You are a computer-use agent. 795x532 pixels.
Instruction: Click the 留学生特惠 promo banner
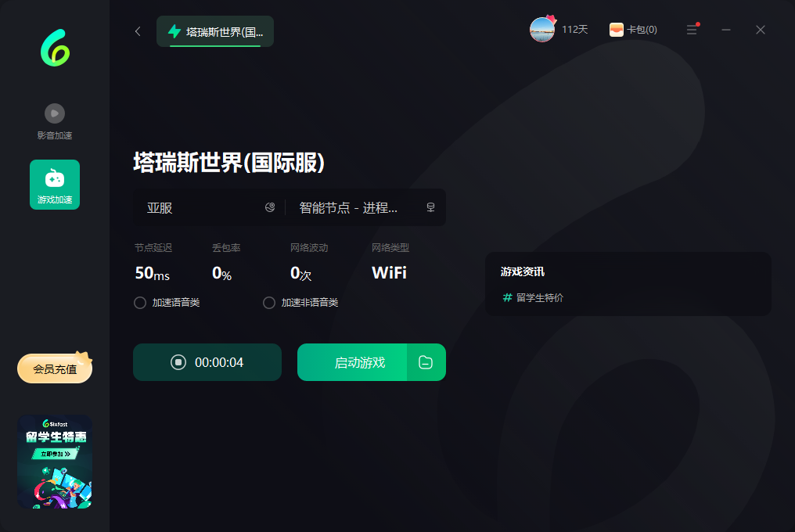(55, 462)
